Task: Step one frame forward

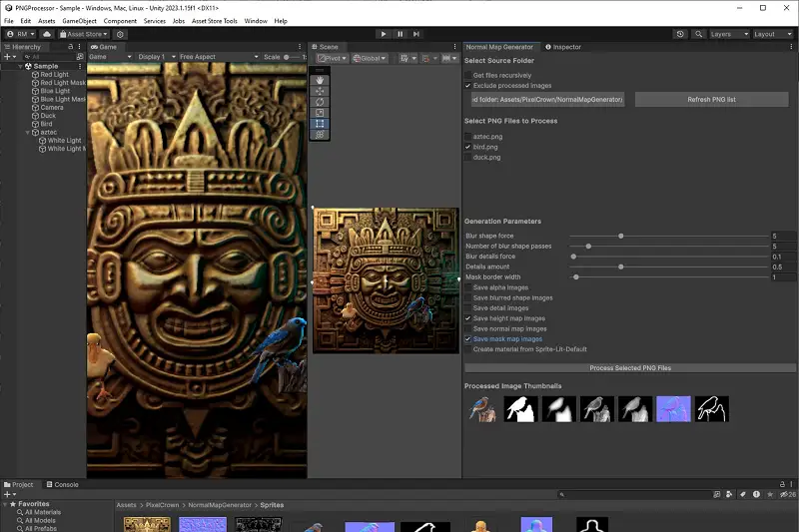Action: 416,34
